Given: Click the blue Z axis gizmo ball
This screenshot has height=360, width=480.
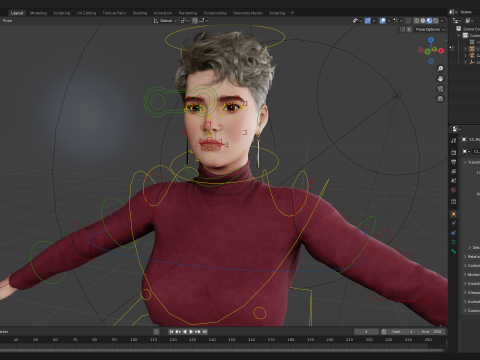Looking at the screenshot, I should point(431,40).
